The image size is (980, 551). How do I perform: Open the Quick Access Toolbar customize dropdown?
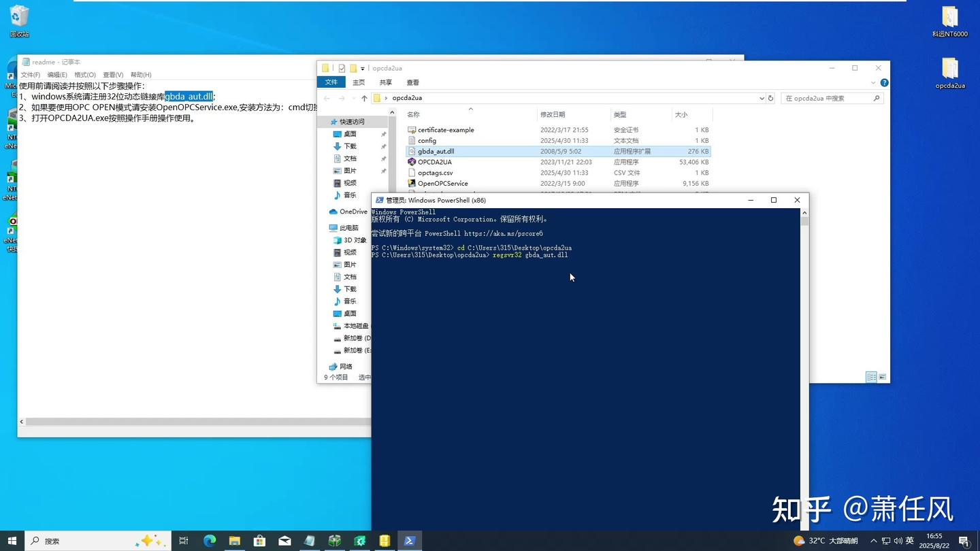click(363, 68)
